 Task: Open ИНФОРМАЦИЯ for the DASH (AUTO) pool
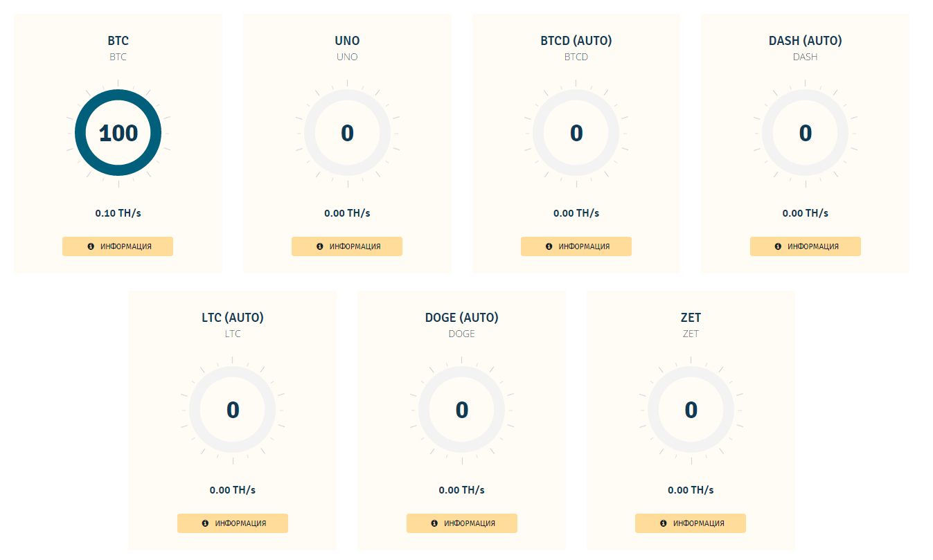pyautogui.click(x=805, y=246)
